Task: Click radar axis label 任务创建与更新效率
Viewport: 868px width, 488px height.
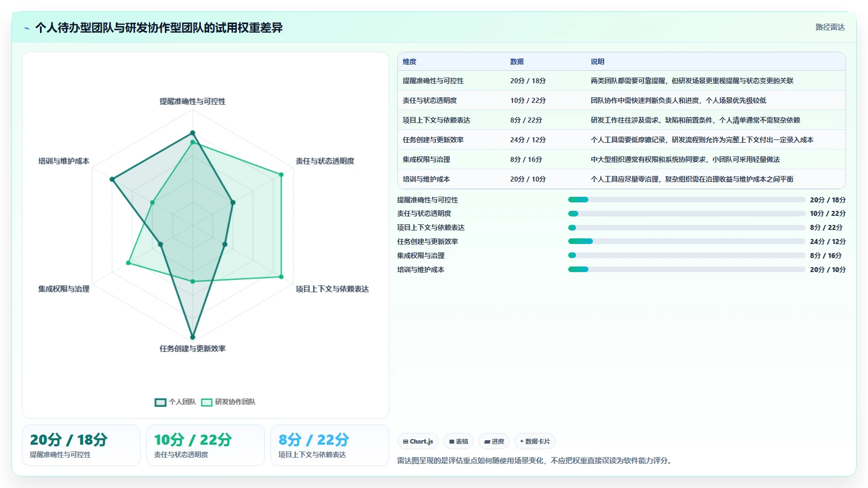Action: 192,349
